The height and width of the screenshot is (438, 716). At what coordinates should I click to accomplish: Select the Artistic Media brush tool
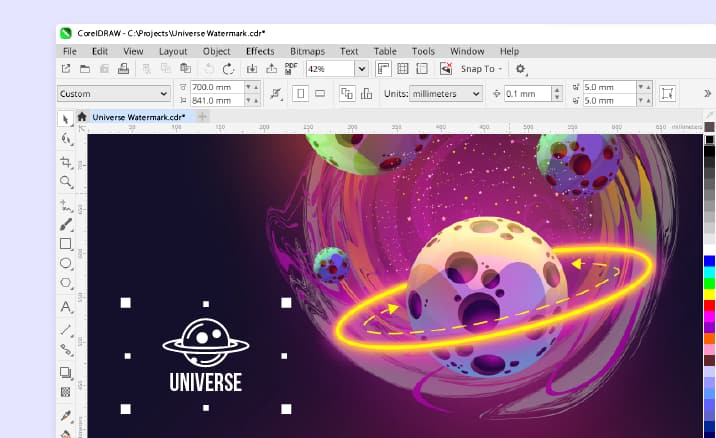(x=66, y=224)
